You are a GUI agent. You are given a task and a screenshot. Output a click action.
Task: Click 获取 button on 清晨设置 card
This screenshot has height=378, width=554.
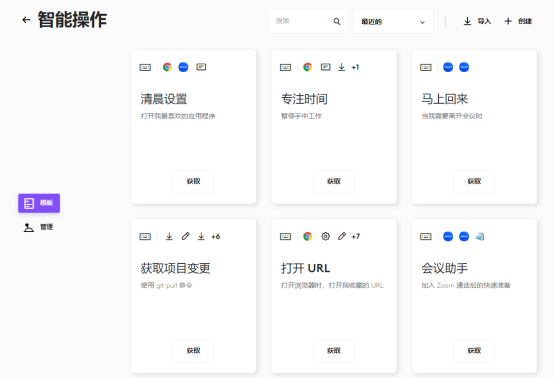[193, 182]
